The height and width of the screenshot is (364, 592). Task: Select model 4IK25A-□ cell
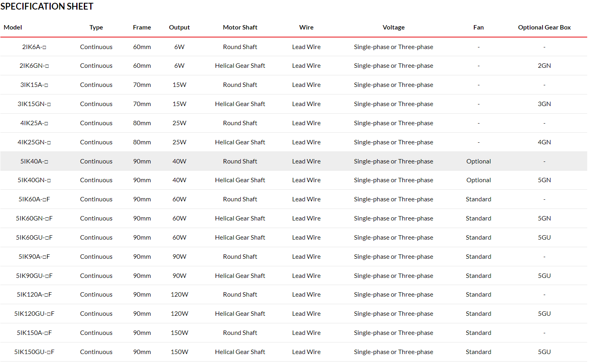tap(34, 123)
